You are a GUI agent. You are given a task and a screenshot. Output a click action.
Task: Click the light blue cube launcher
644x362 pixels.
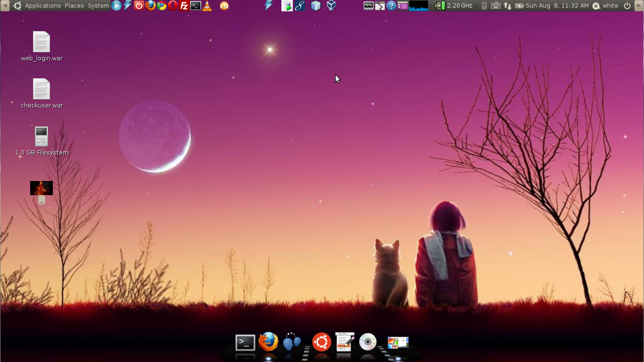[x=316, y=6]
